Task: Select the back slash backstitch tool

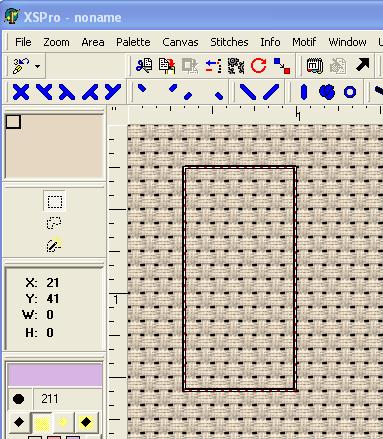Action: point(248,92)
